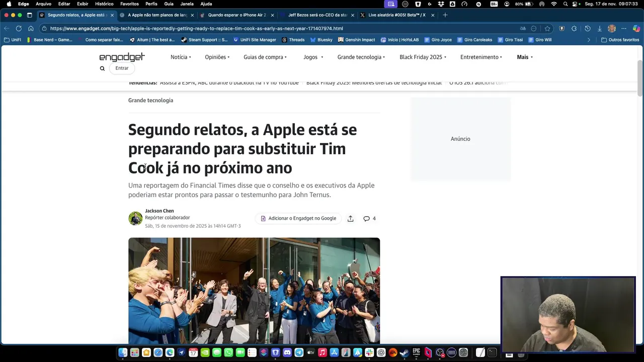
Task: Open the Favoritos menu in menu bar
Action: tap(129, 4)
